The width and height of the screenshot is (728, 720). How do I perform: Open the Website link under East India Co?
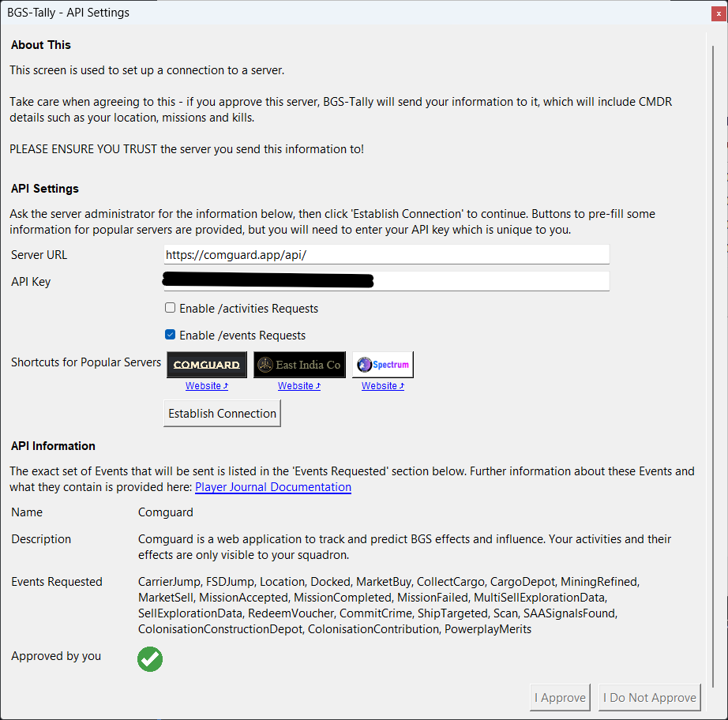[299, 386]
